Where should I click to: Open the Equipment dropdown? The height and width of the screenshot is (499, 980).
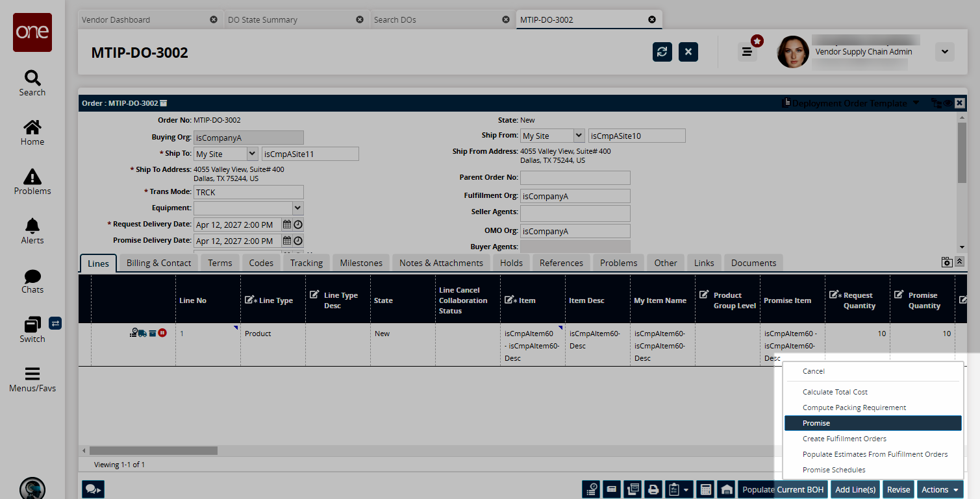click(x=297, y=208)
